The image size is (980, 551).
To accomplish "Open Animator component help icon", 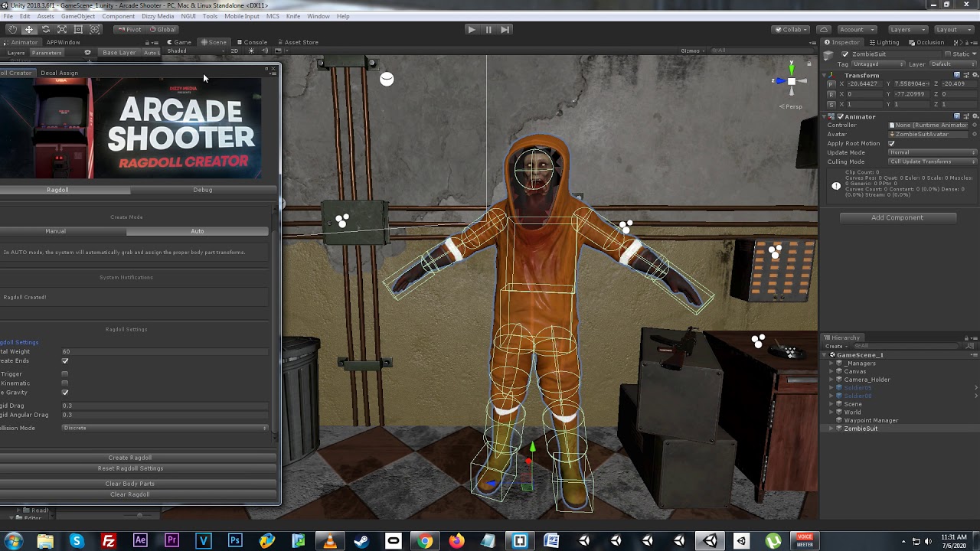I will click(x=957, y=116).
